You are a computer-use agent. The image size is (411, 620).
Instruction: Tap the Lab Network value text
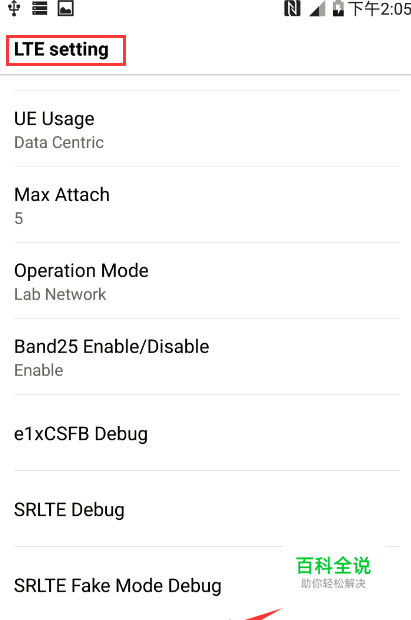coord(60,294)
